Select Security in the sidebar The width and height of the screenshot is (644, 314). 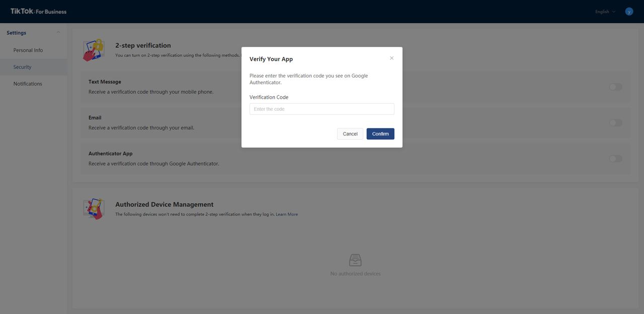click(23, 67)
